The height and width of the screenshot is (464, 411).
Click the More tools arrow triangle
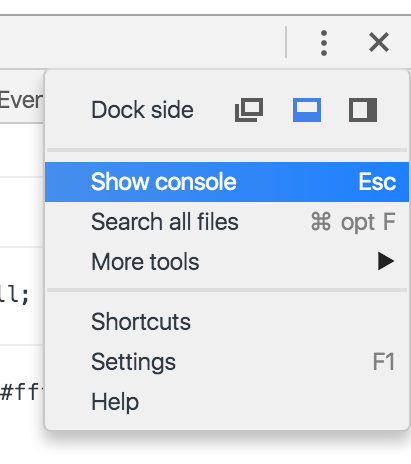386,261
